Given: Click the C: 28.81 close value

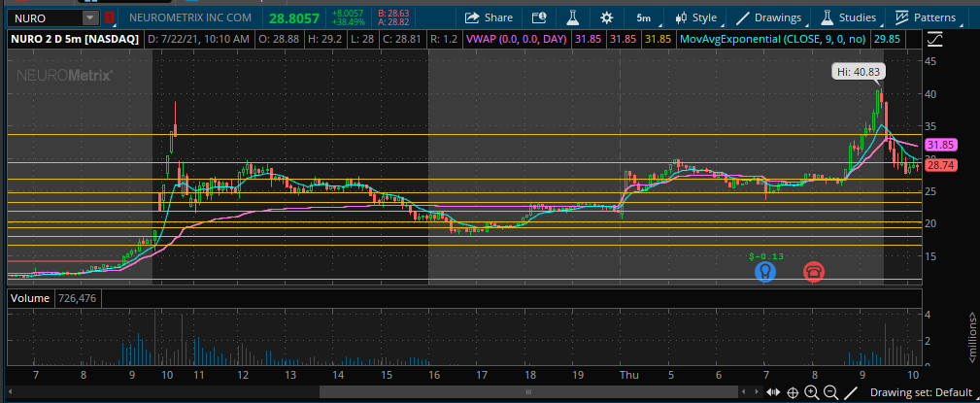Looking at the screenshot, I should point(403,40).
